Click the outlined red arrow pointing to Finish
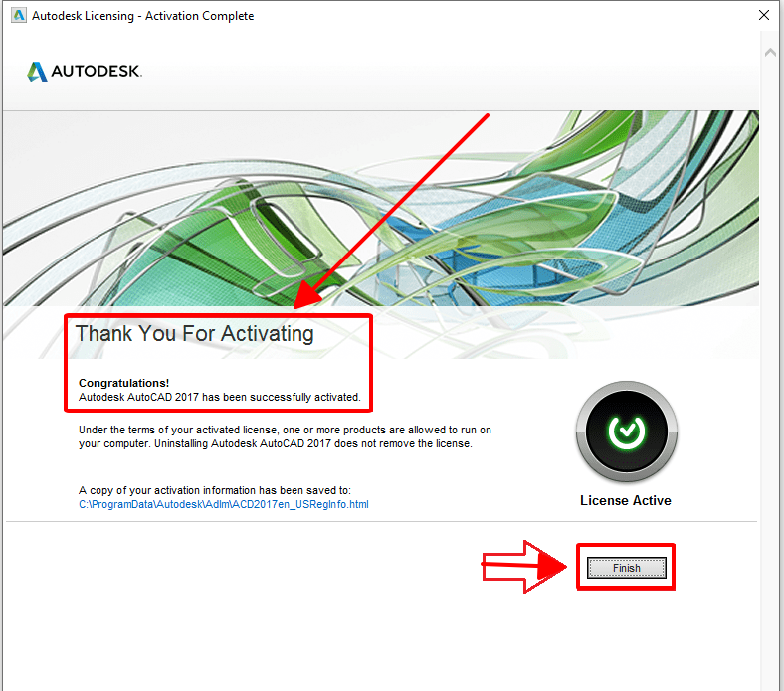Image resolution: width=784 pixels, height=691 pixels. pos(522,568)
